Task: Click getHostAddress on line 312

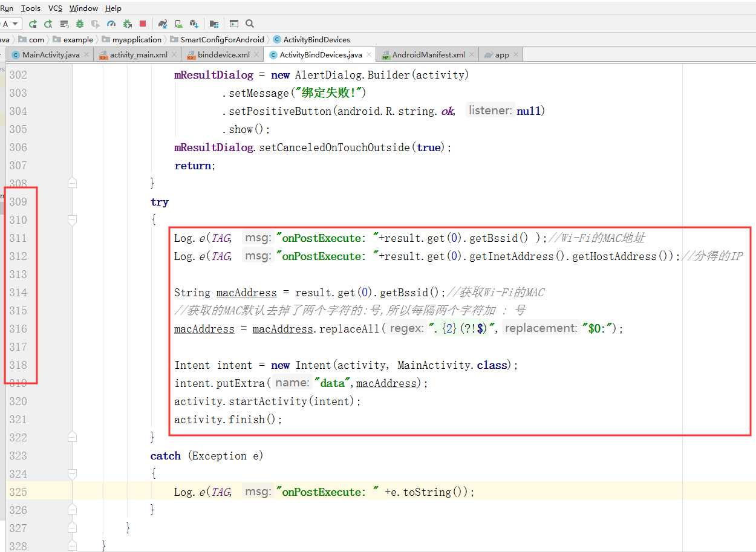Action: pyautogui.click(x=614, y=256)
